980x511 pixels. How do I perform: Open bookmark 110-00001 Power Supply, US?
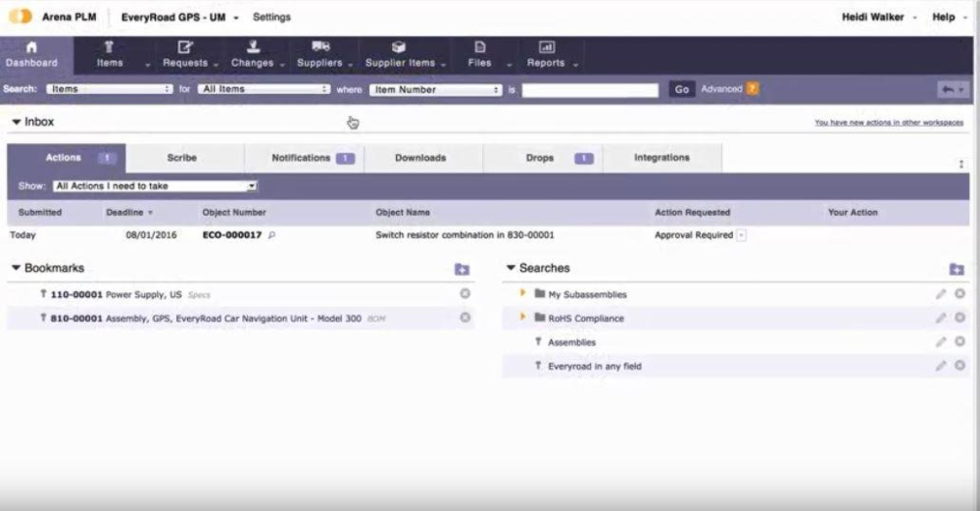117,294
